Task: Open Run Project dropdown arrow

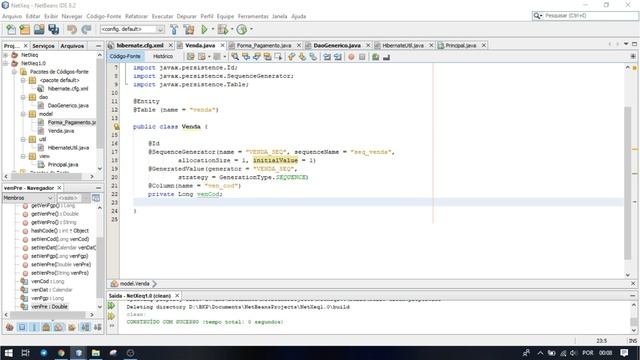Action: [x=213, y=29]
